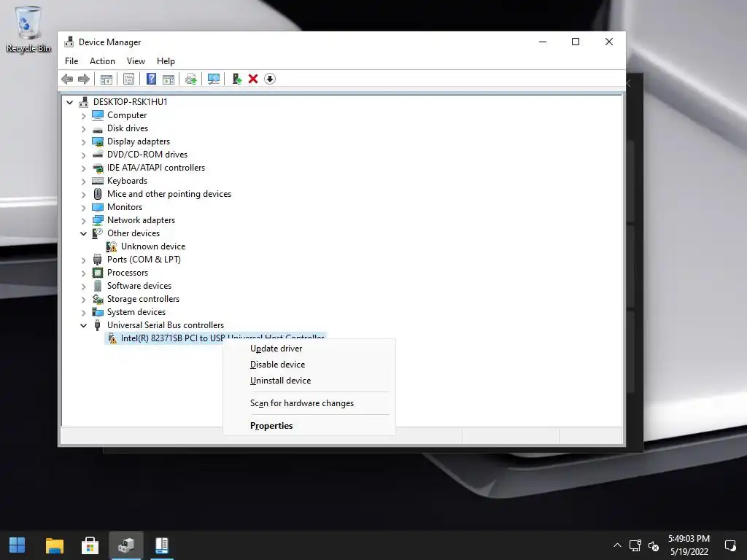Viewport: 747px width, 560px height.
Task: Toggle Show/Hide Console Tree toolbar icon
Action: [x=107, y=79]
